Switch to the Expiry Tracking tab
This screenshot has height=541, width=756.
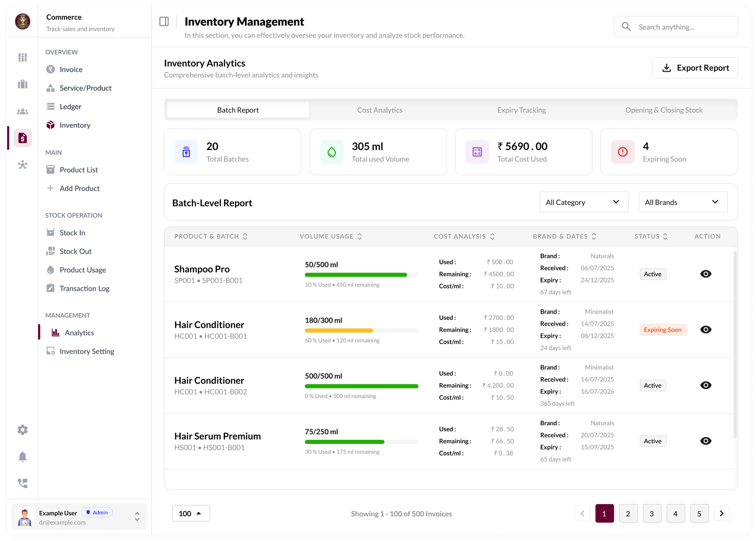point(521,110)
